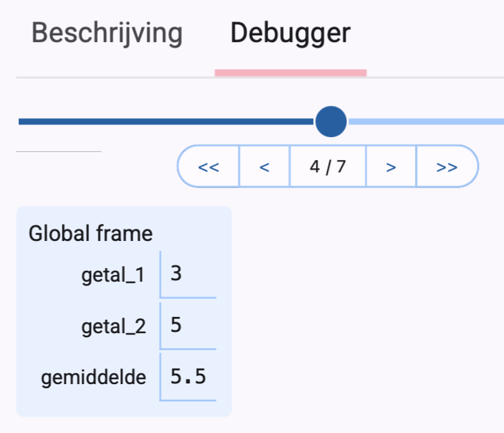Click the round slider handle

point(331,122)
